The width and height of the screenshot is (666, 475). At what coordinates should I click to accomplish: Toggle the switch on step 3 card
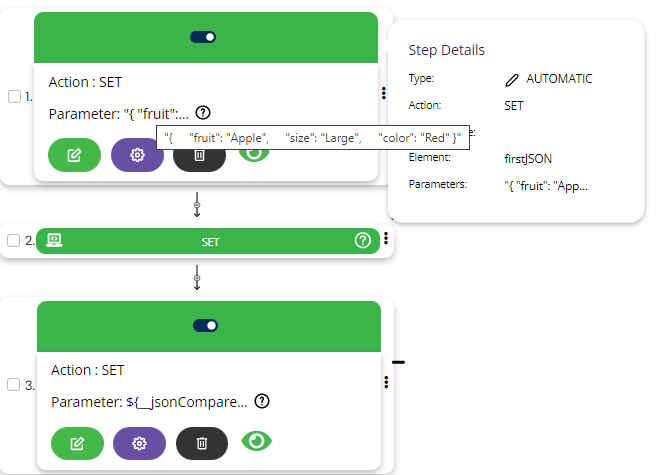(x=205, y=325)
